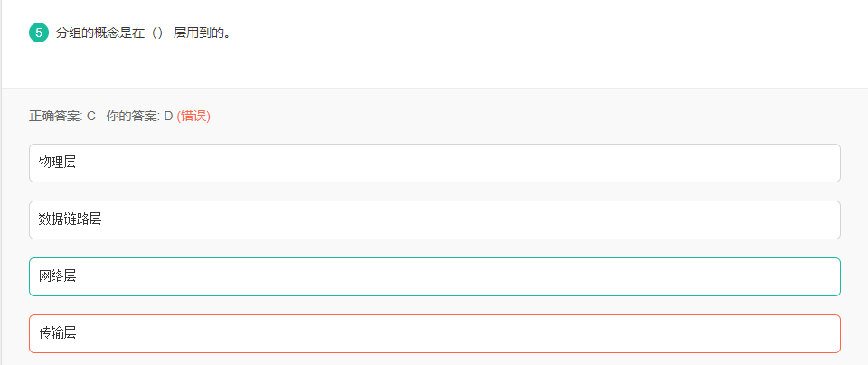
Task: Click the 网络层 option text
Action: [58, 276]
